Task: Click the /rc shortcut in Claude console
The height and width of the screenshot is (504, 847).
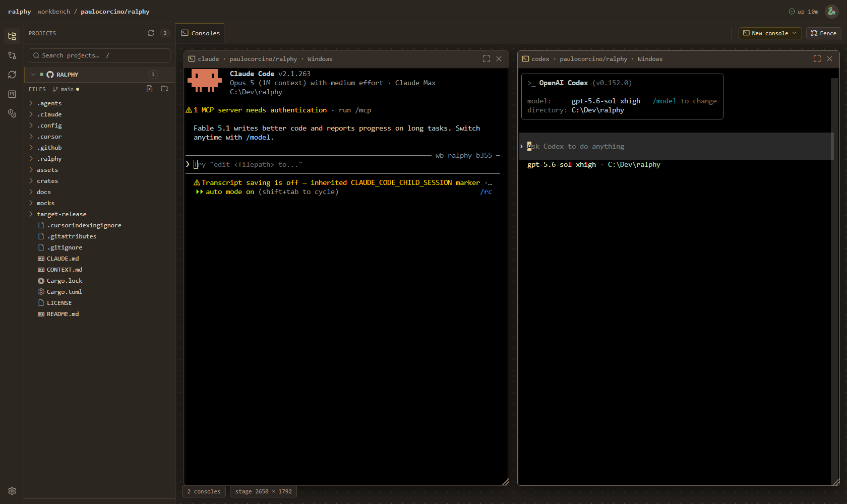Action: click(486, 192)
